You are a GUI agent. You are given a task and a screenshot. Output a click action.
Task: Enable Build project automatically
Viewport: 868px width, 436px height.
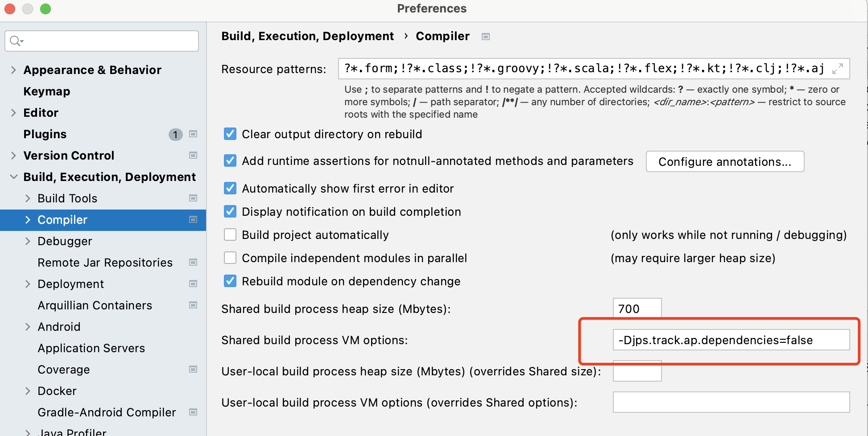[x=230, y=234]
